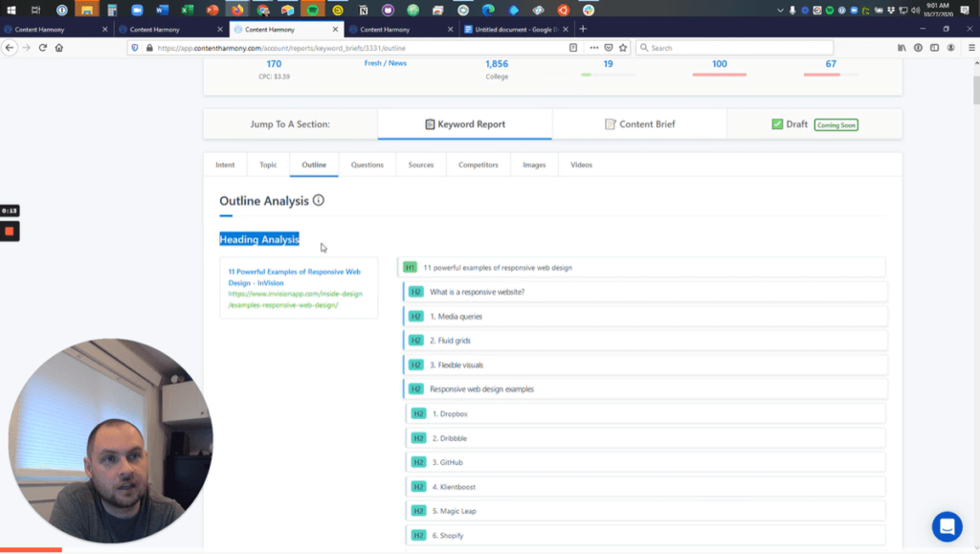Select 'Responsive web design examples' heading
Screen dimensions: 980x554
point(645,389)
